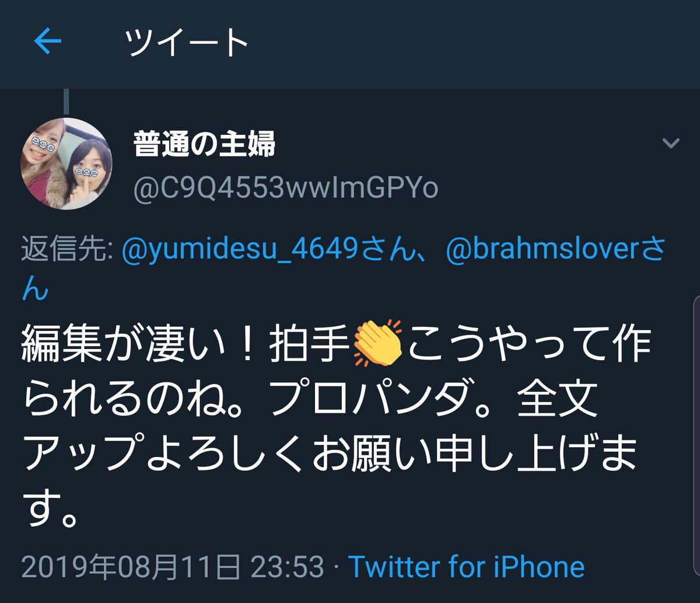Open handle @C9Q4553wwImGPYo profile
This screenshot has height=603, width=700.
coord(286,189)
